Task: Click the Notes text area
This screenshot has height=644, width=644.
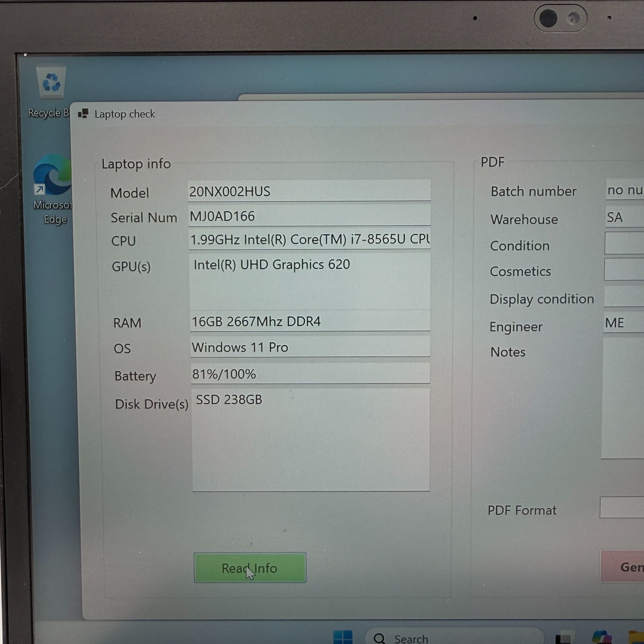Action: 623,398
